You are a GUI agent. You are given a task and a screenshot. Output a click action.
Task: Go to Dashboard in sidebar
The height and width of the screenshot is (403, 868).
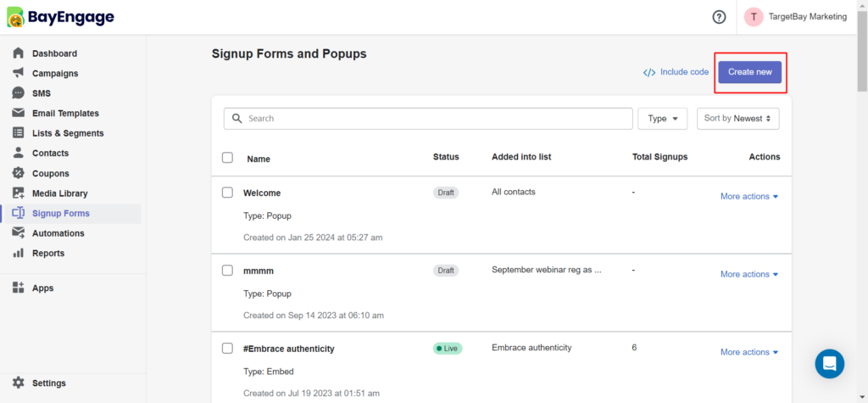coord(55,53)
